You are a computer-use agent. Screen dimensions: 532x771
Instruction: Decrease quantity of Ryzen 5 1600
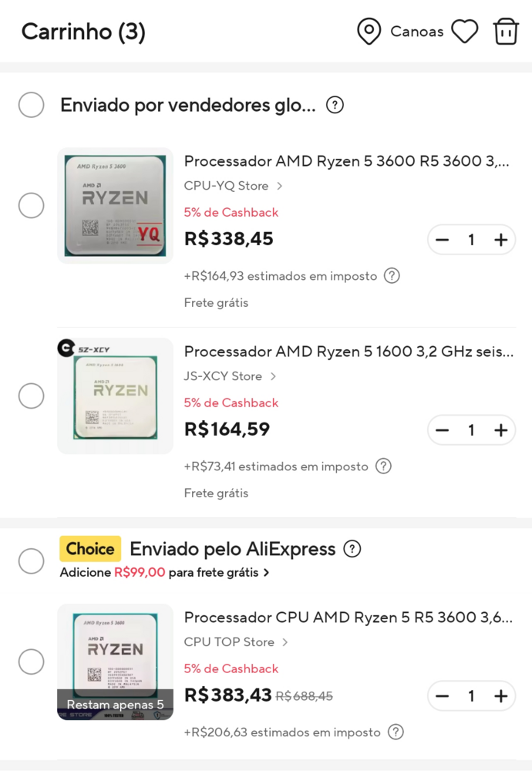[x=442, y=430]
